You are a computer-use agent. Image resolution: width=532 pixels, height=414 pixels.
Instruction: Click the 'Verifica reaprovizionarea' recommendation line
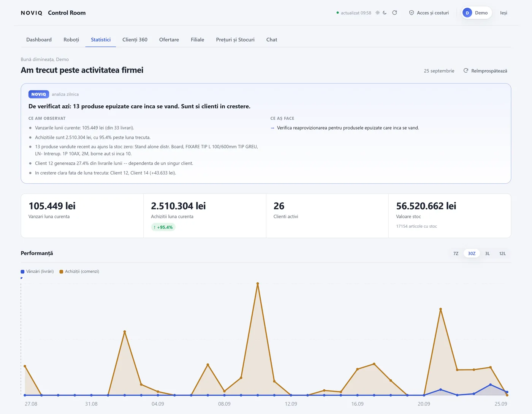tap(345, 128)
